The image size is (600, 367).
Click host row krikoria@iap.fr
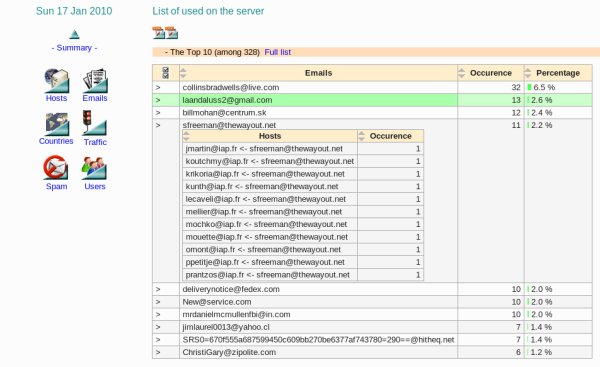(x=303, y=174)
